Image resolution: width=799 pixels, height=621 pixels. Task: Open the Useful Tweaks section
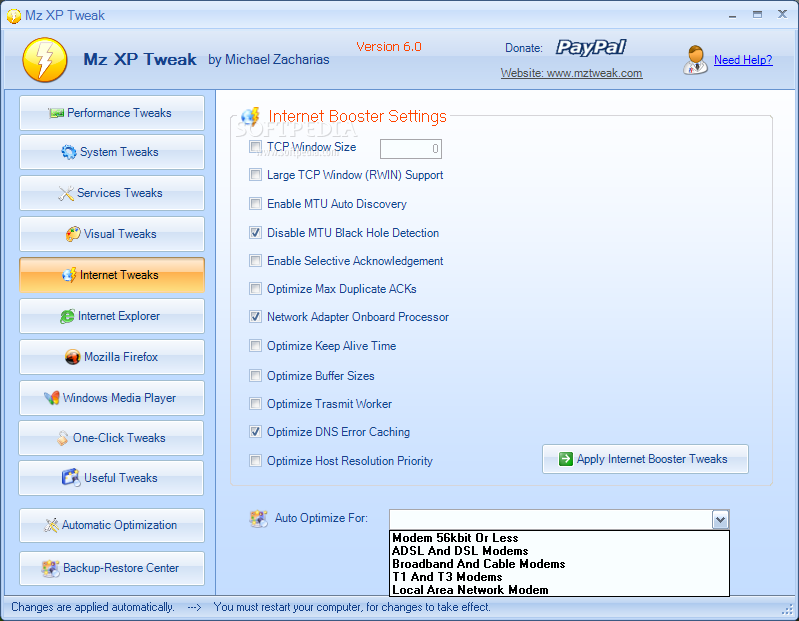[111, 478]
